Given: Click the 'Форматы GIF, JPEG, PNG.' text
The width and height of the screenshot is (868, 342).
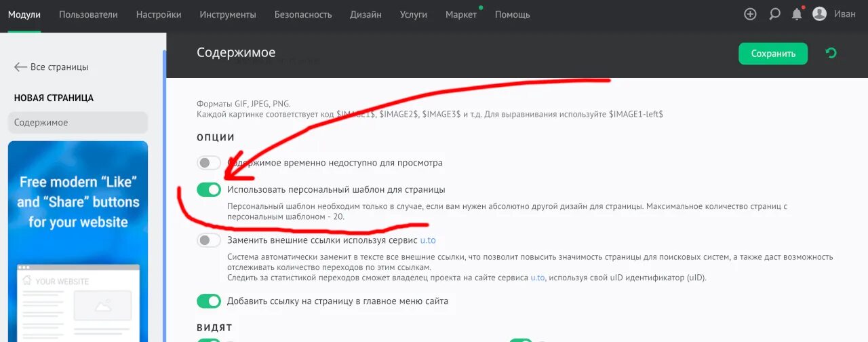Looking at the screenshot, I should coord(243,104).
